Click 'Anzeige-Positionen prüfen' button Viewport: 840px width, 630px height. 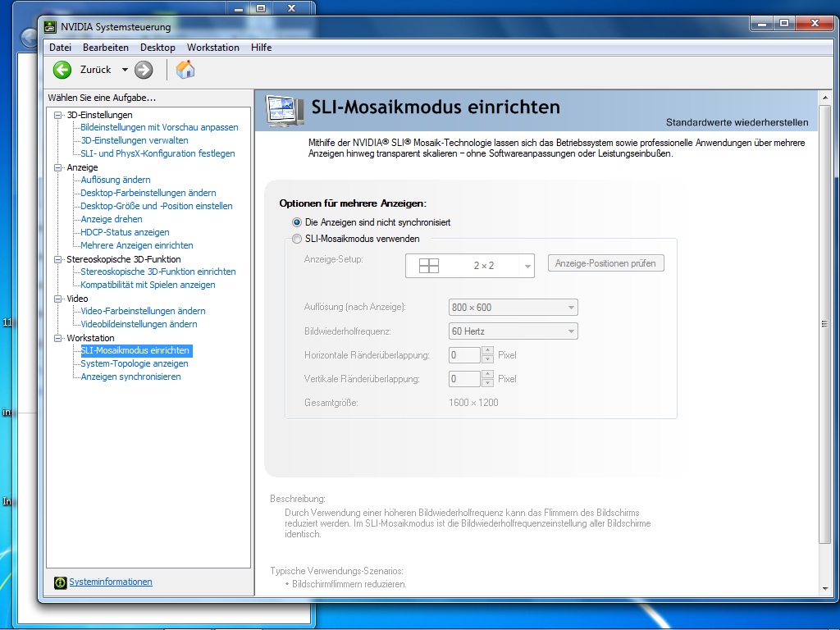pyautogui.click(x=606, y=263)
